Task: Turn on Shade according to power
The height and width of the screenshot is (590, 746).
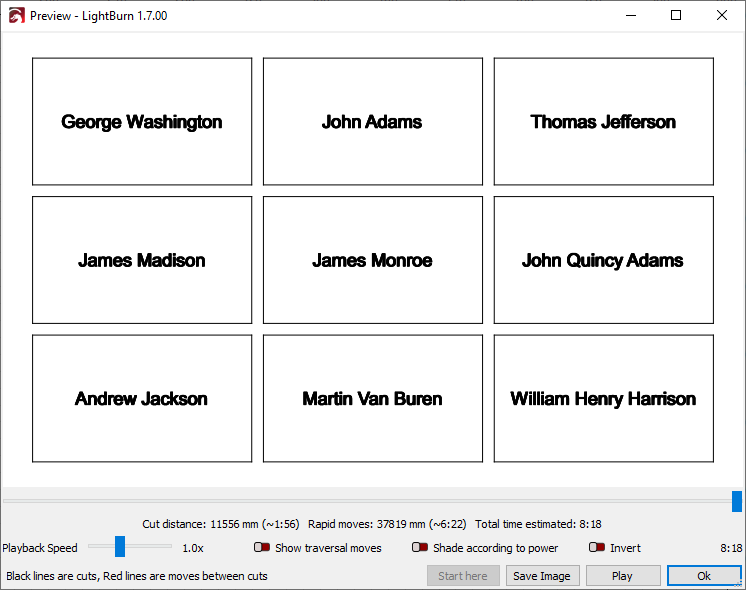Action: point(420,548)
